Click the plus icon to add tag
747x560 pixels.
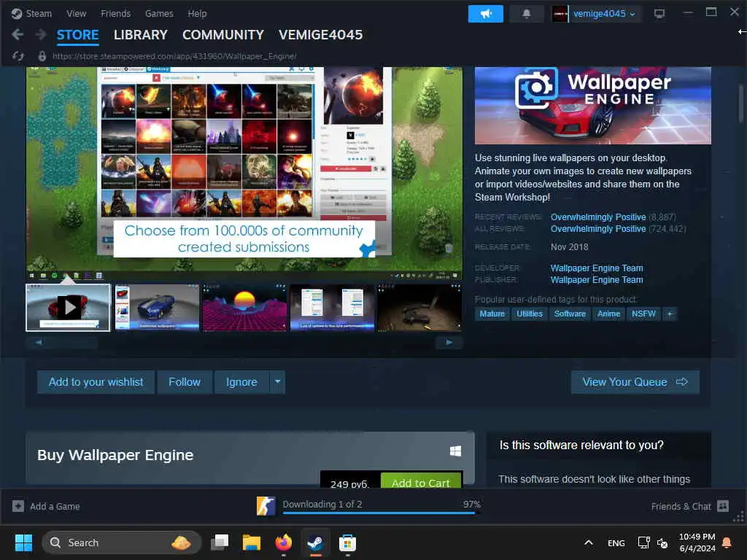[x=670, y=314]
